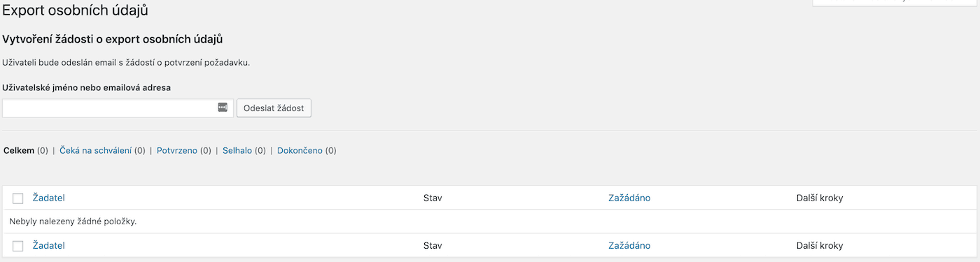The height and width of the screenshot is (262, 980).
Task: Sort by Žadatel in the table header
Action: click(x=48, y=198)
